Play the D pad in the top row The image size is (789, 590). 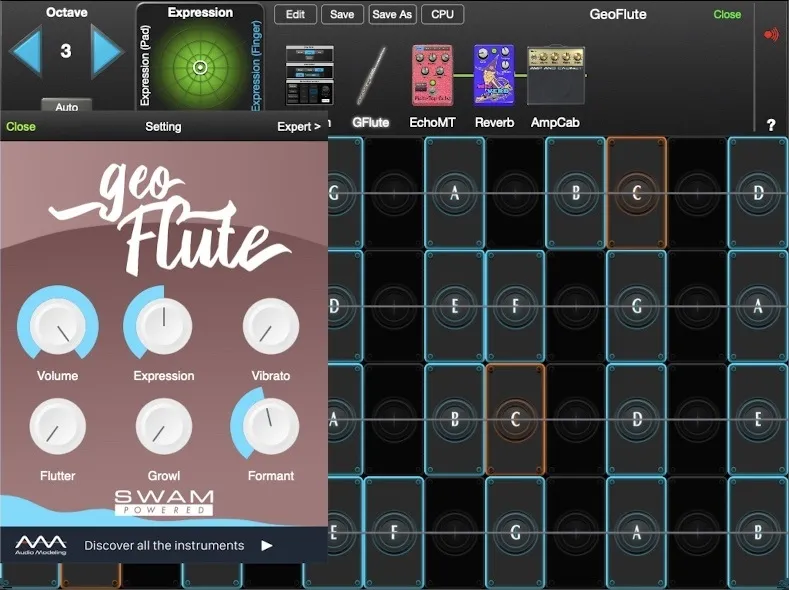pos(758,193)
